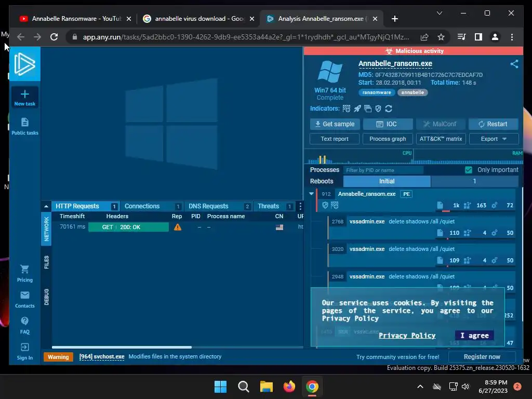Click Register now button
532x399 pixels.
[x=482, y=357]
